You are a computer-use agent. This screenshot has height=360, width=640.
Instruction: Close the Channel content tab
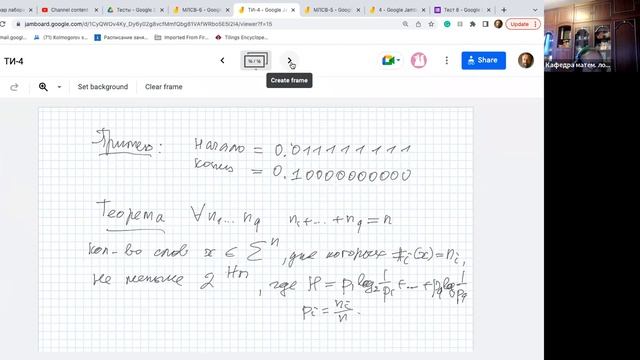[x=96, y=10]
